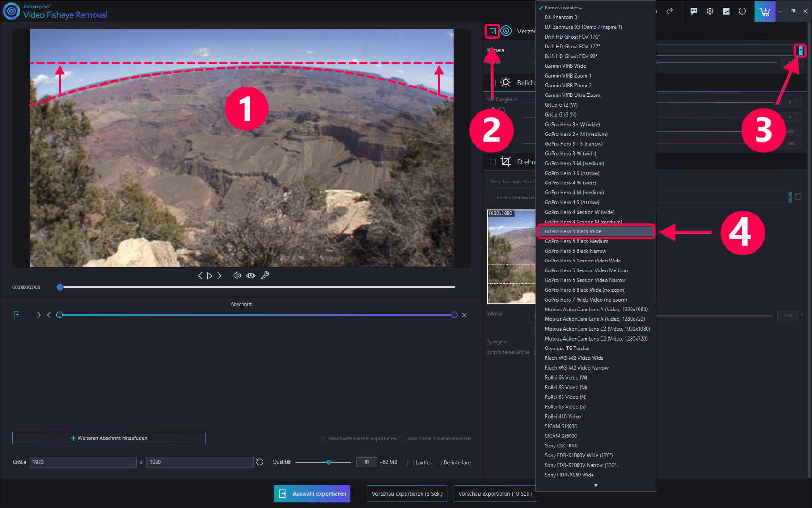Click the Qualität slider handle
812x508 pixels.
pyautogui.click(x=328, y=462)
